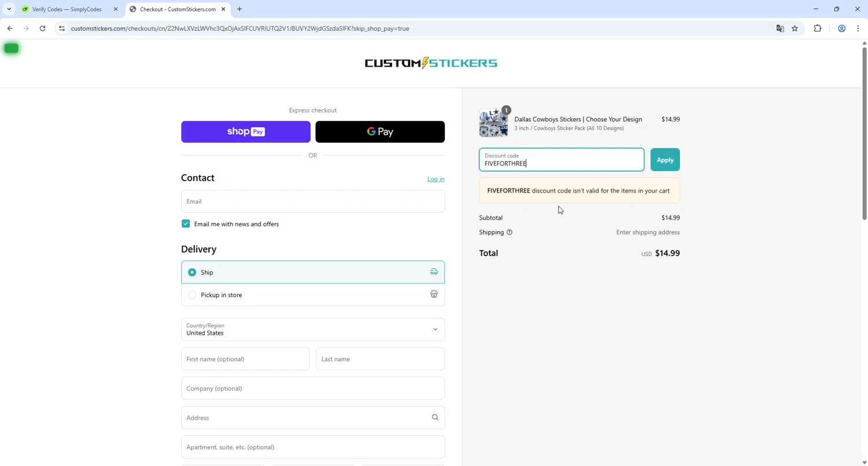The image size is (868, 466).
Task: Focus the Last name field
Action: (380, 359)
